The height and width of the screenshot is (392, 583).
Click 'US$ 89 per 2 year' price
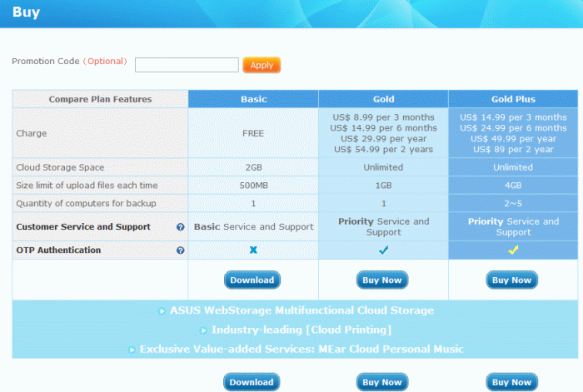pyautogui.click(x=513, y=149)
